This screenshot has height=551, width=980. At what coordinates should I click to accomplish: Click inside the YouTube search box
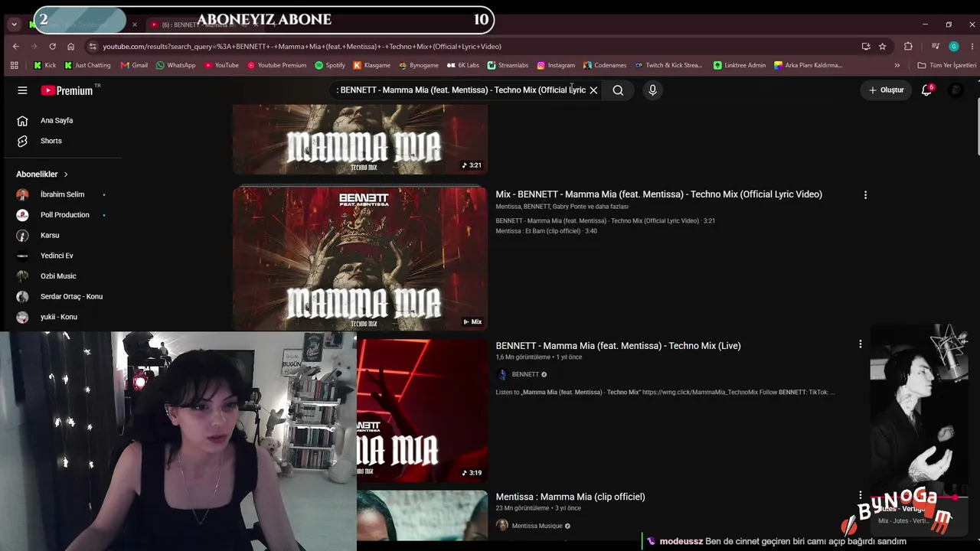459,90
